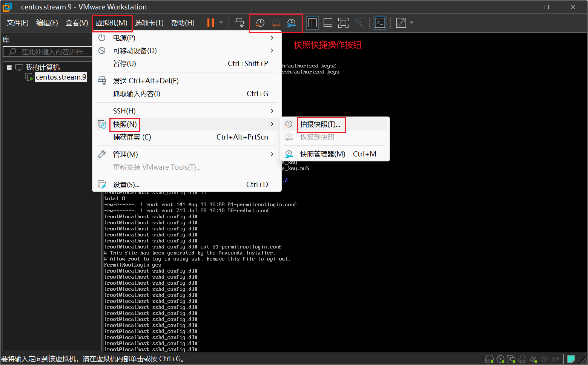The image size is (588, 365).
Task: Open the 帮助(H) menu
Action: (x=183, y=23)
